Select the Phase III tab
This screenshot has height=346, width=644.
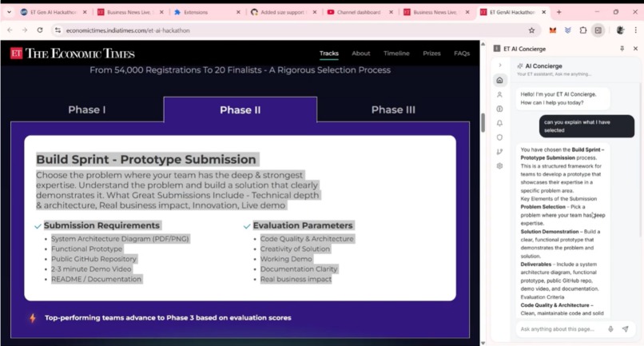(393, 109)
